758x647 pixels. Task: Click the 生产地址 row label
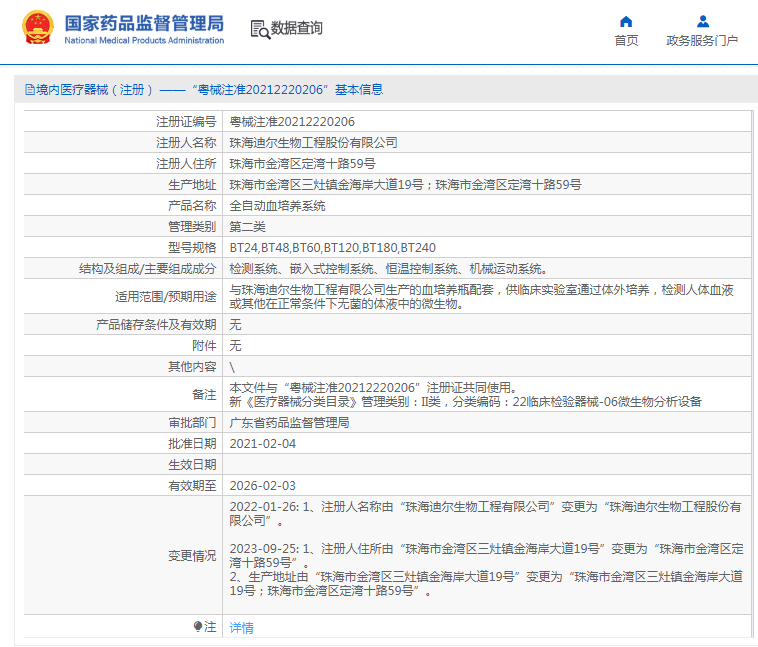pyautogui.click(x=192, y=185)
